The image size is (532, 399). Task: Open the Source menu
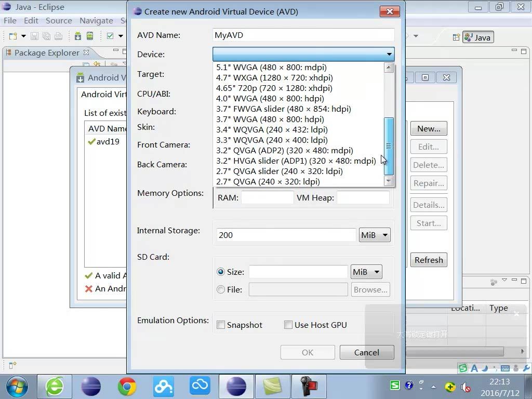pyautogui.click(x=59, y=21)
